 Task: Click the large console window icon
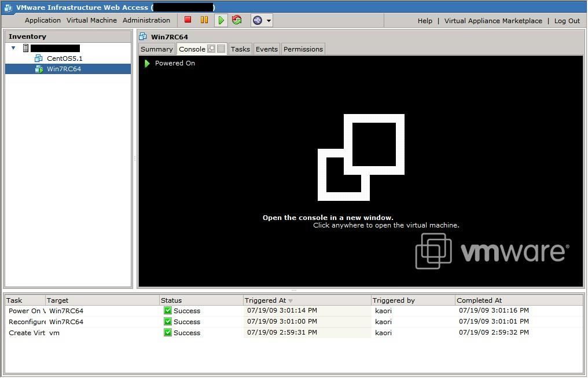tap(361, 157)
